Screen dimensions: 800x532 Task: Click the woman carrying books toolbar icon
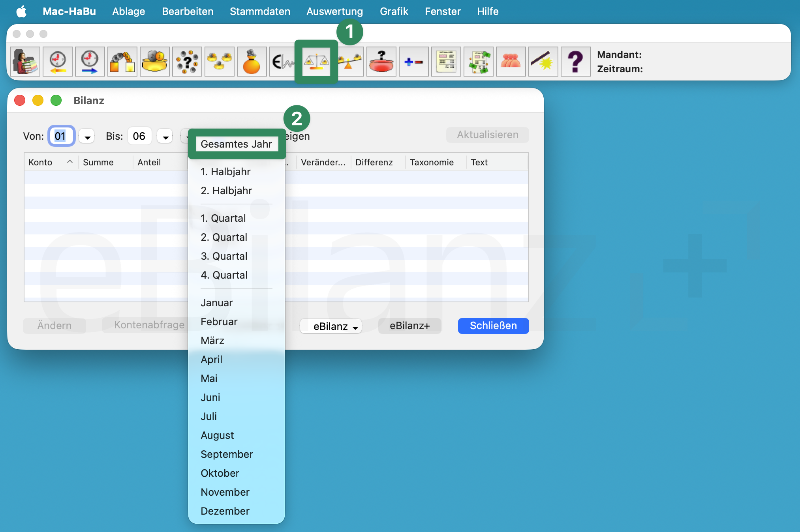click(25, 62)
